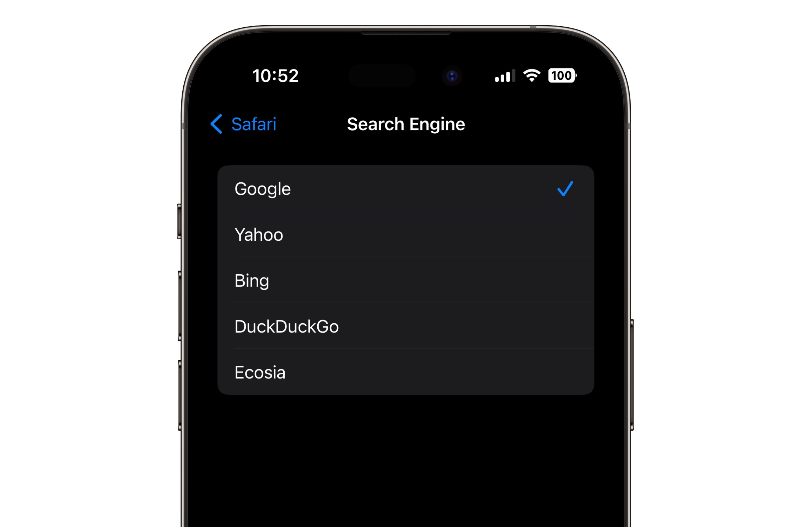Image resolution: width=812 pixels, height=527 pixels.
Task: Select Bing as search engine
Action: pyautogui.click(x=406, y=280)
